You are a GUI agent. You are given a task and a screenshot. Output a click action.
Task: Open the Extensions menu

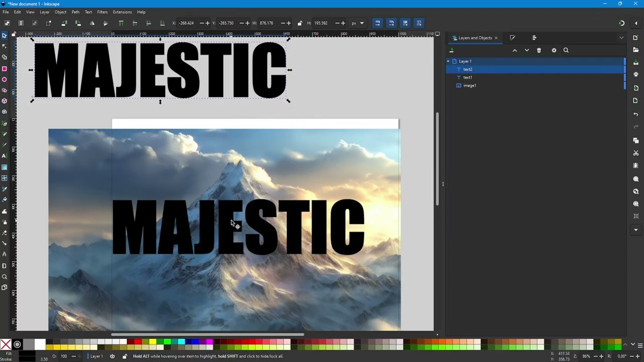(122, 12)
